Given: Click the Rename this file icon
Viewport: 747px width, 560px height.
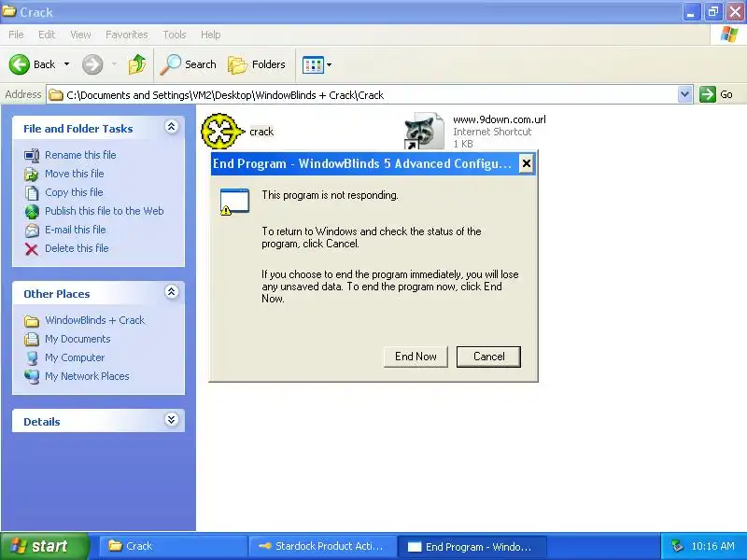Looking at the screenshot, I should pyautogui.click(x=32, y=155).
